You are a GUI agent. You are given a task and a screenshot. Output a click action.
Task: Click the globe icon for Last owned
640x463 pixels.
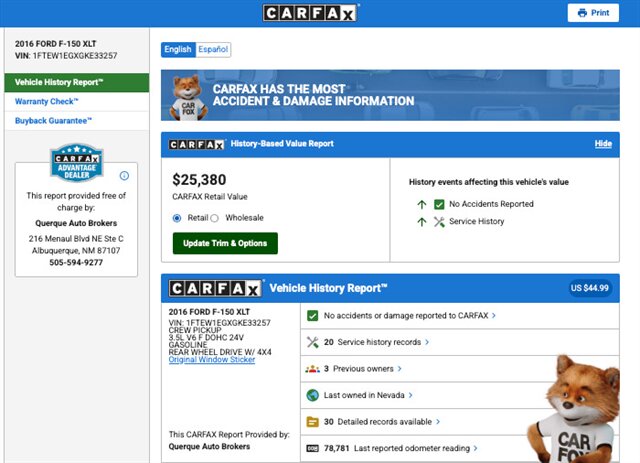click(312, 395)
